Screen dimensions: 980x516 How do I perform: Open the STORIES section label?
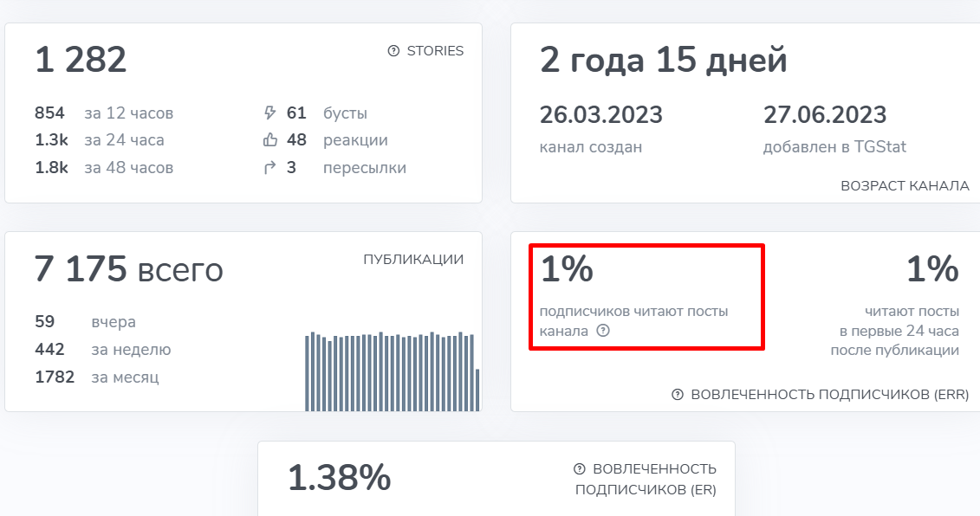click(x=435, y=51)
